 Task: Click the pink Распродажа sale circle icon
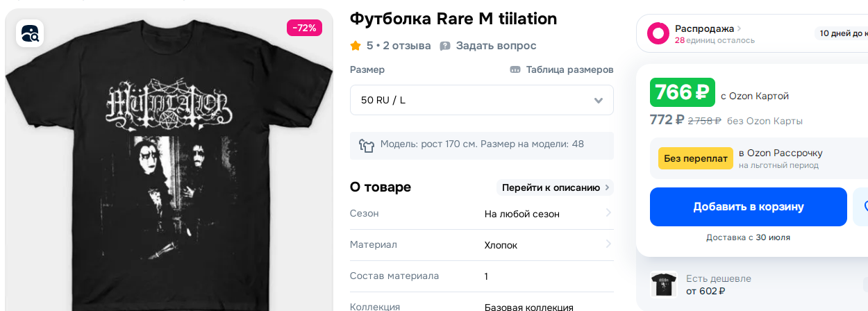point(658,33)
